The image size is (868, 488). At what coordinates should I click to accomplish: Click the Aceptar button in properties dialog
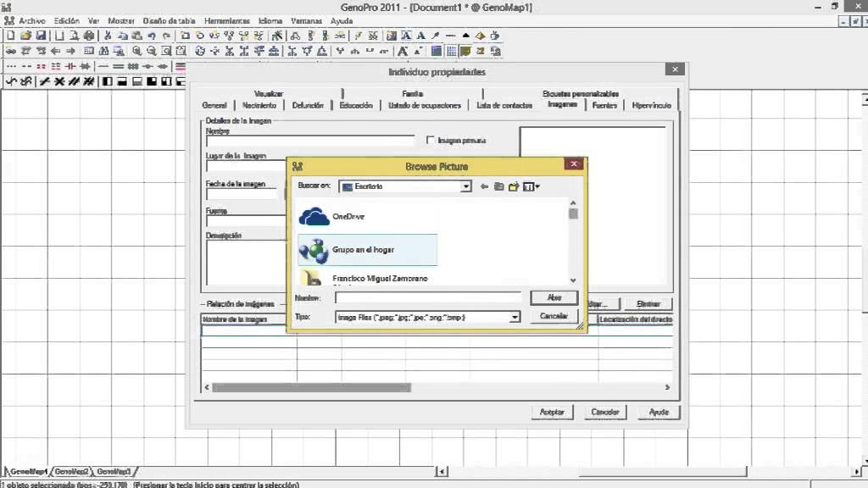(x=552, y=413)
